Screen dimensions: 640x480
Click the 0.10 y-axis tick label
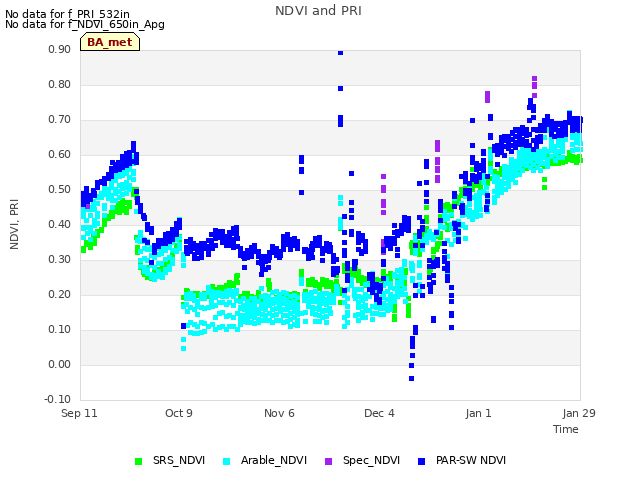pos(60,329)
